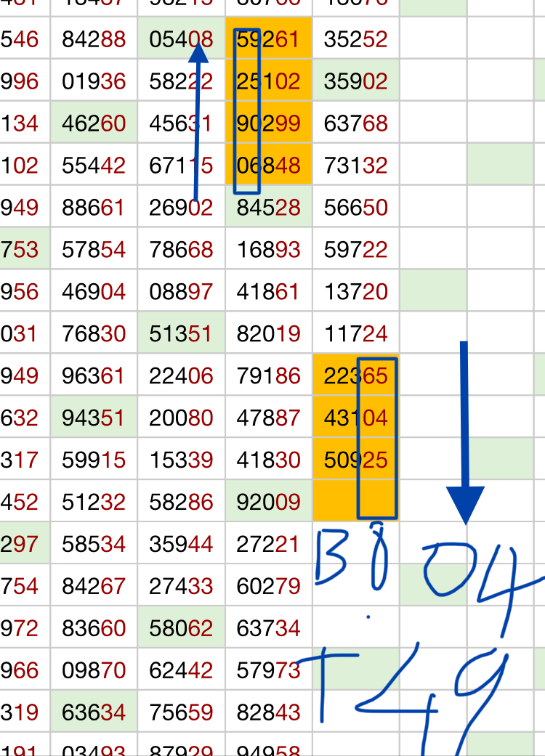
Task: Select the cell showing 82019
Action: click(x=269, y=332)
